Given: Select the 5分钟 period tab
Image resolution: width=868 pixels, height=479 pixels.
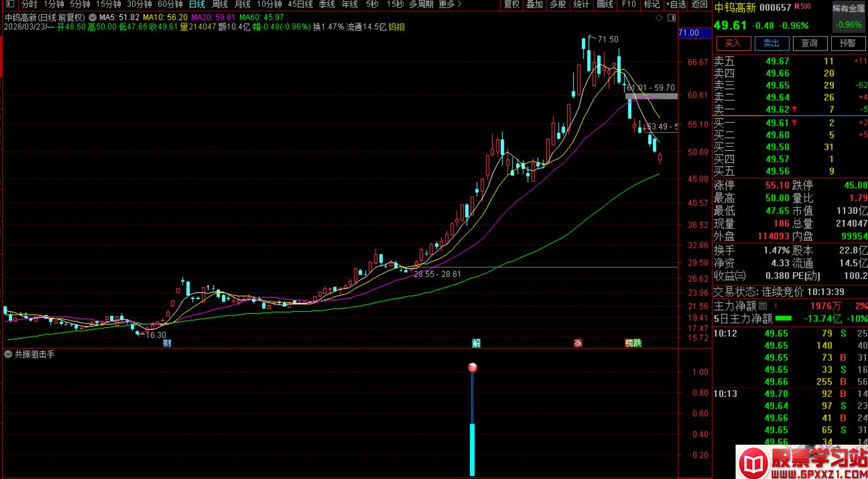Looking at the screenshot, I should pyautogui.click(x=80, y=4).
